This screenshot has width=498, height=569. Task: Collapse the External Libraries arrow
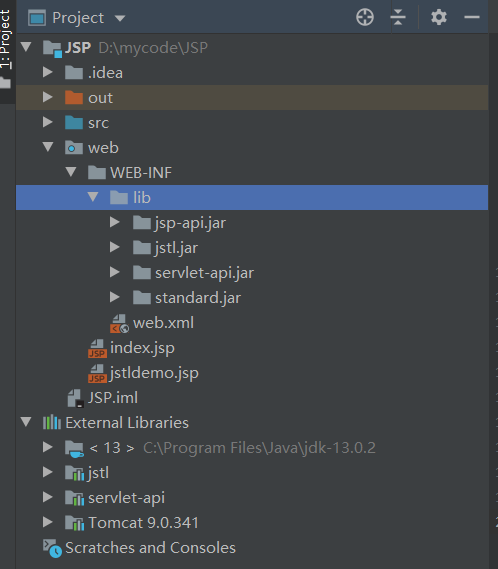tap(26, 422)
